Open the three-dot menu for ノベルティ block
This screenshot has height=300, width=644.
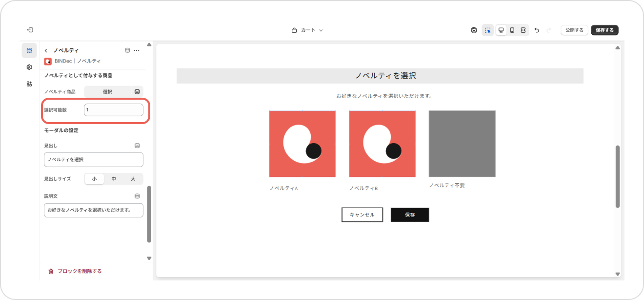137,50
